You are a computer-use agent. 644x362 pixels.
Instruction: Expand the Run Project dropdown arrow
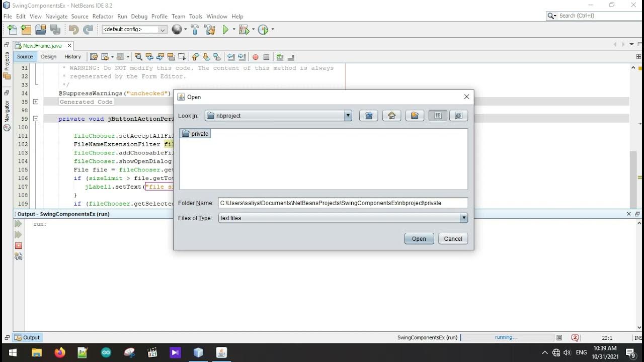[x=234, y=30]
